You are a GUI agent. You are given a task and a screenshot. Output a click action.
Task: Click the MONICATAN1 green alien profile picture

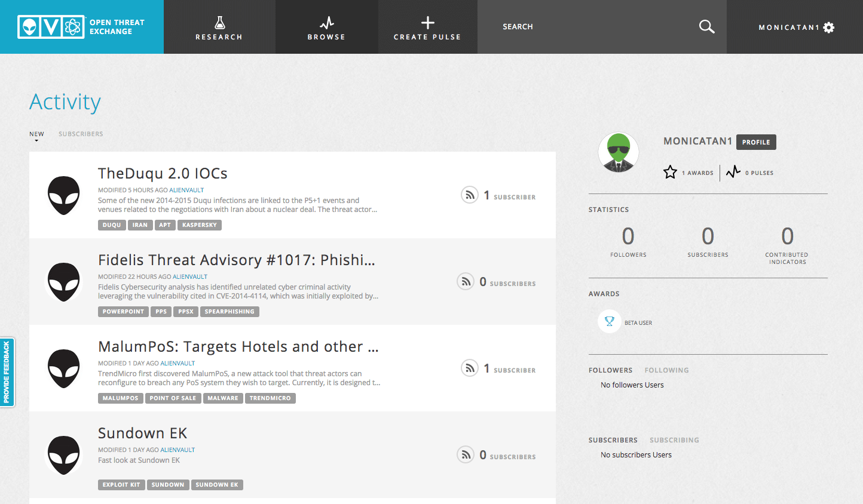(619, 152)
